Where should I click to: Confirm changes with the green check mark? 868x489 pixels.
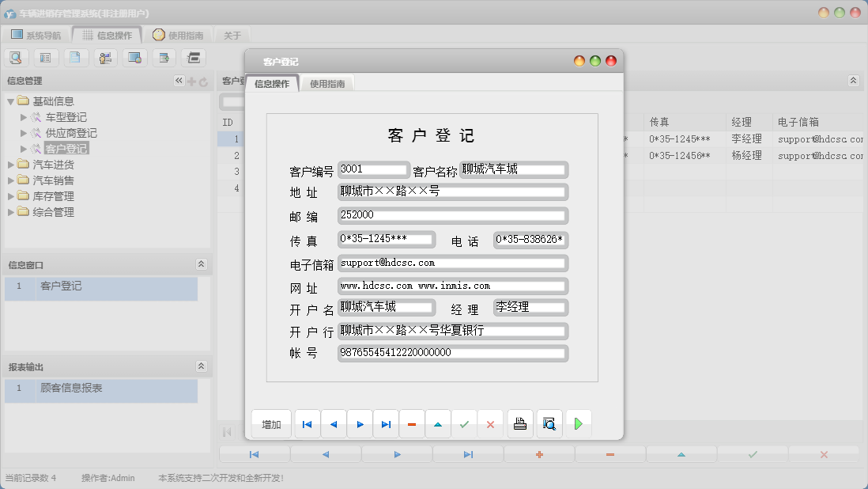pyautogui.click(x=465, y=423)
